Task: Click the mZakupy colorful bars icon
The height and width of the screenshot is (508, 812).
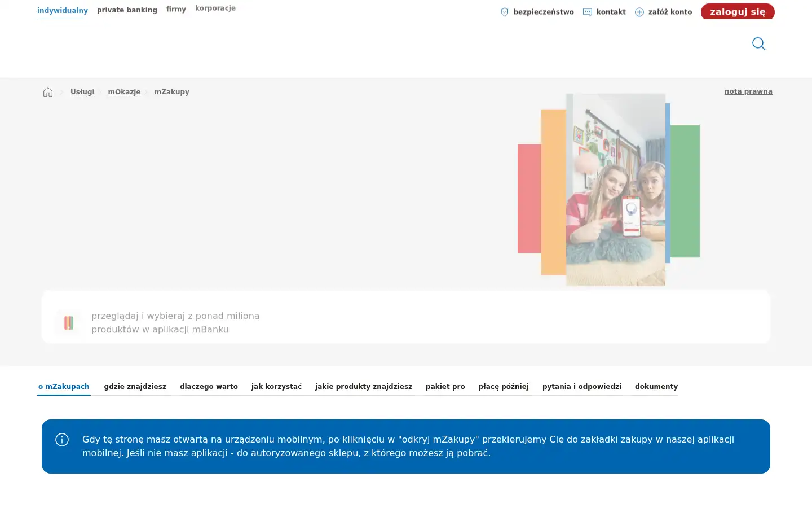Action: [68, 323]
